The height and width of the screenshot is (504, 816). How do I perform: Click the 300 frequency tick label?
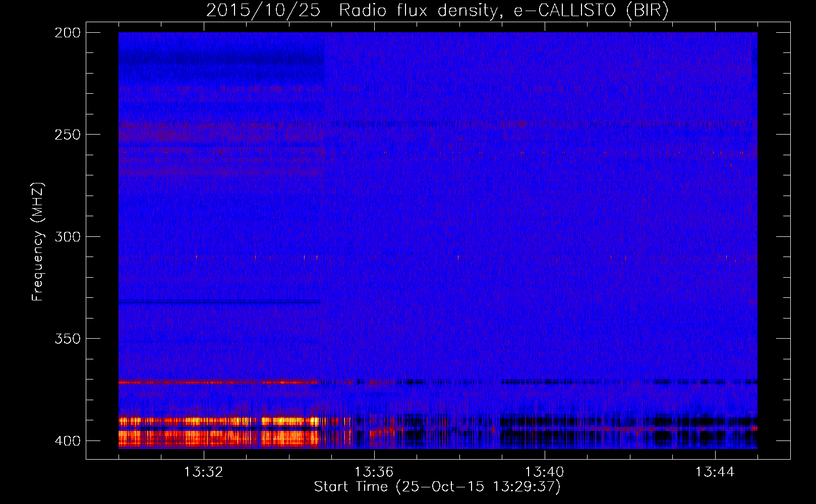pos(67,236)
